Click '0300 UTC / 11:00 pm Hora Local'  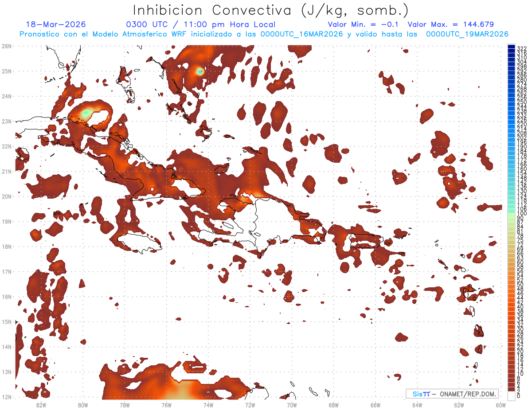coord(201,24)
